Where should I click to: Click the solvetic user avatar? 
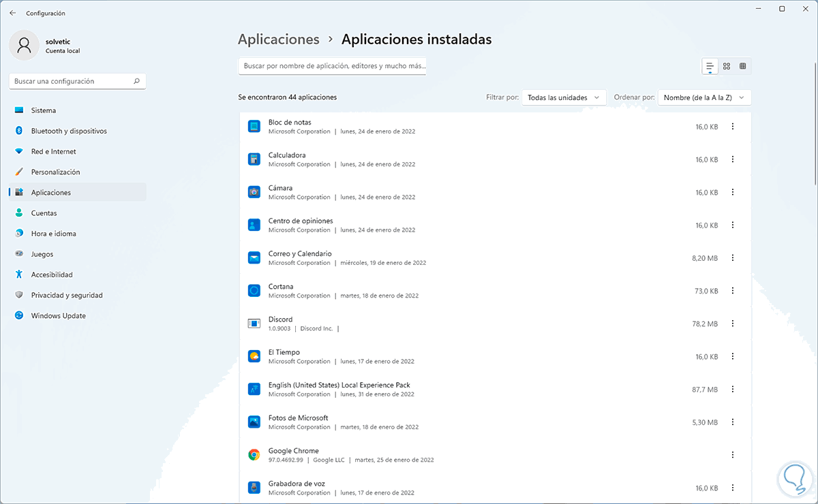click(x=25, y=45)
